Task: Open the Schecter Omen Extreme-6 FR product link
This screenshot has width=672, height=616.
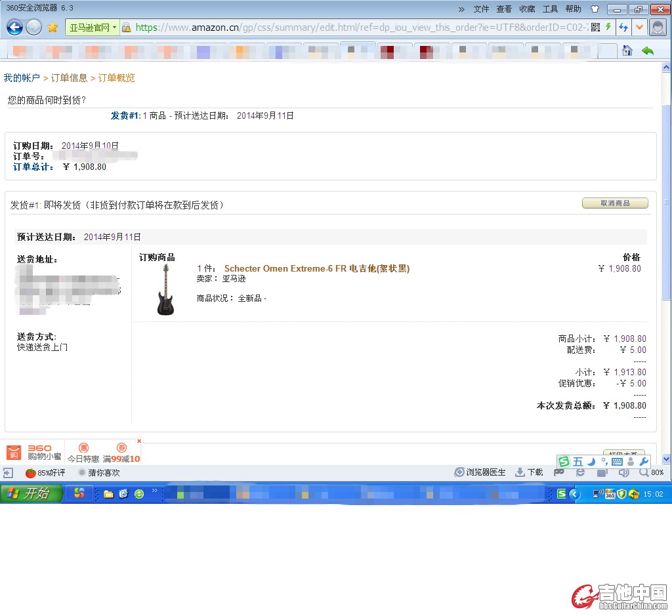Action: tap(317, 268)
